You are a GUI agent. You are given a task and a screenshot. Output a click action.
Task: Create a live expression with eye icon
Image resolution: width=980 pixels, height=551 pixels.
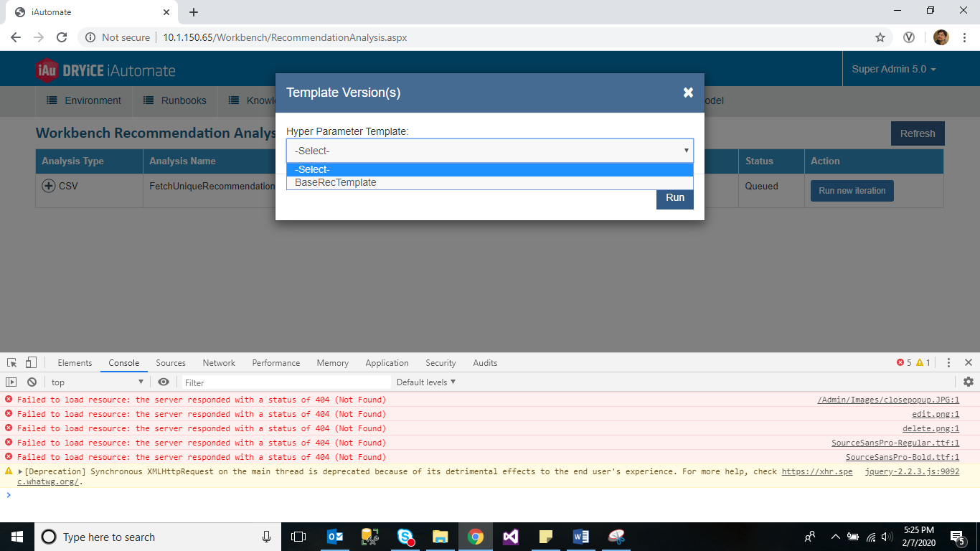coord(164,382)
